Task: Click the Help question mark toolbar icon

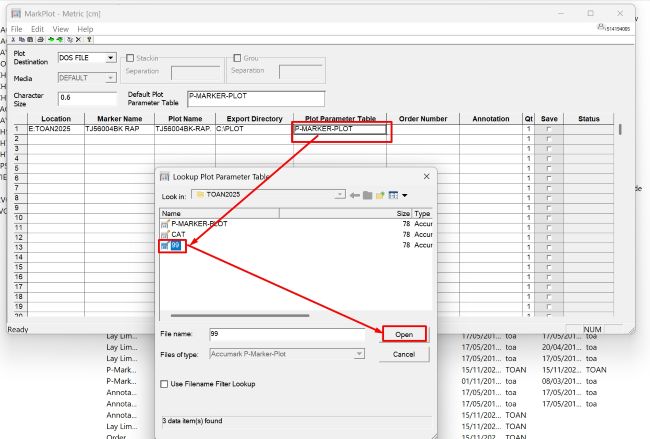Action: (x=90, y=39)
